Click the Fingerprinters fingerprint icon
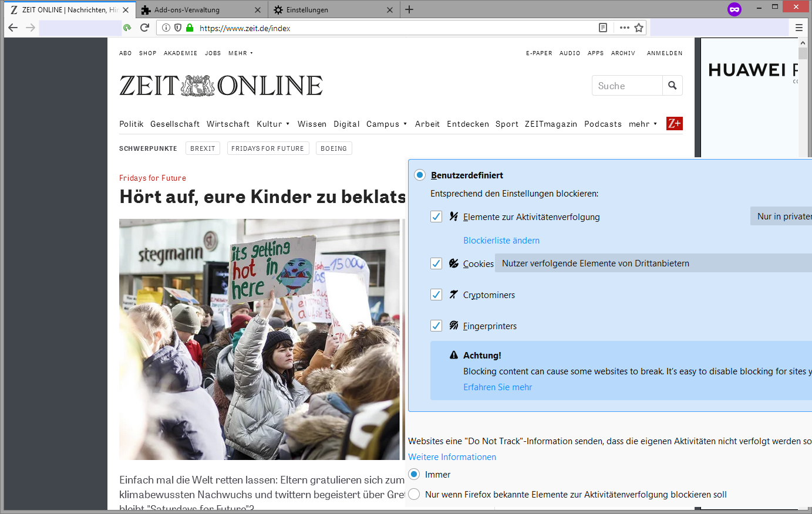 [x=453, y=326]
